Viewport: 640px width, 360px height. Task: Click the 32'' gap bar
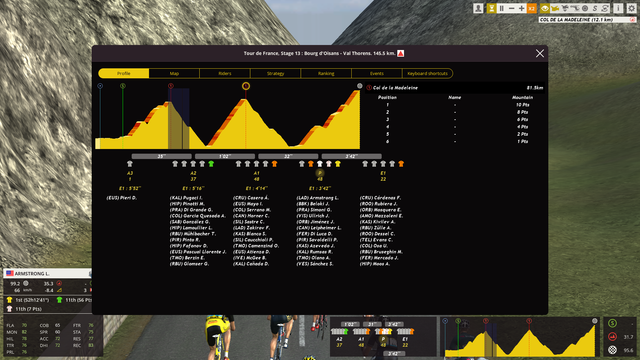[288, 156]
